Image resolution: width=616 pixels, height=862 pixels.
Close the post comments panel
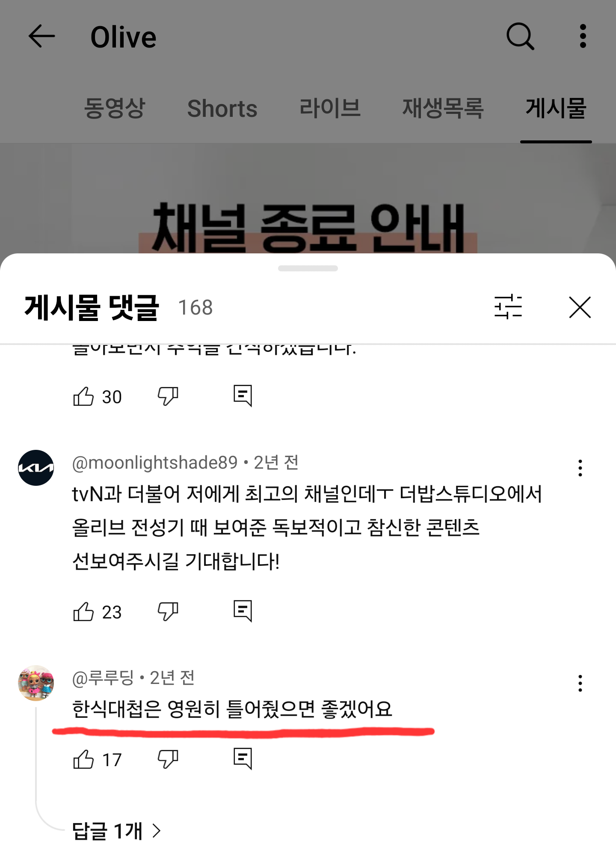coord(580,307)
